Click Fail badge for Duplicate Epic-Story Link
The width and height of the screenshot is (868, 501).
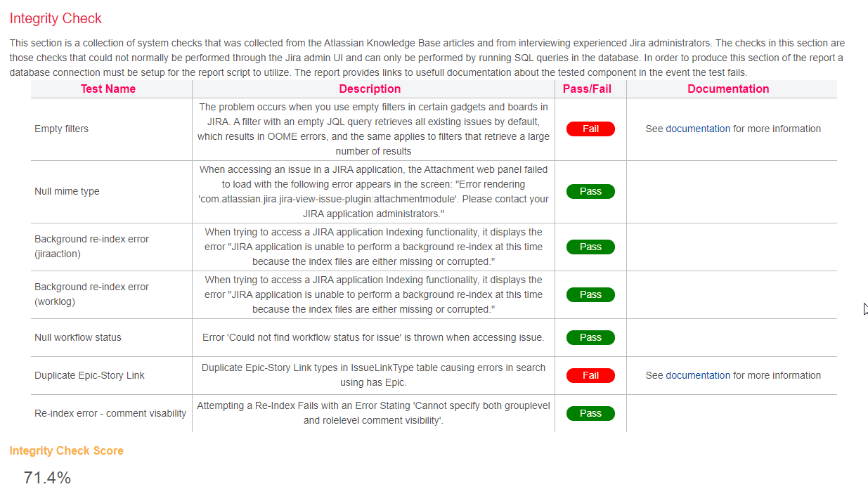[x=590, y=375]
